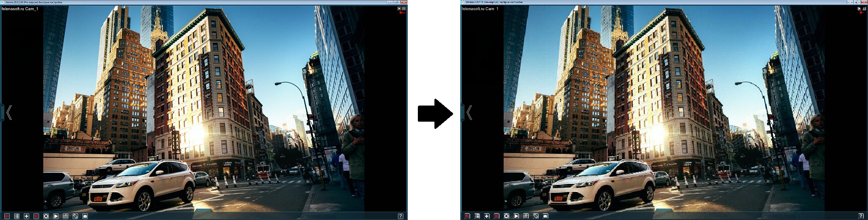Click PTZ rotate icon in right window
The width and height of the screenshot is (868, 220).
click(x=535, y=216)
